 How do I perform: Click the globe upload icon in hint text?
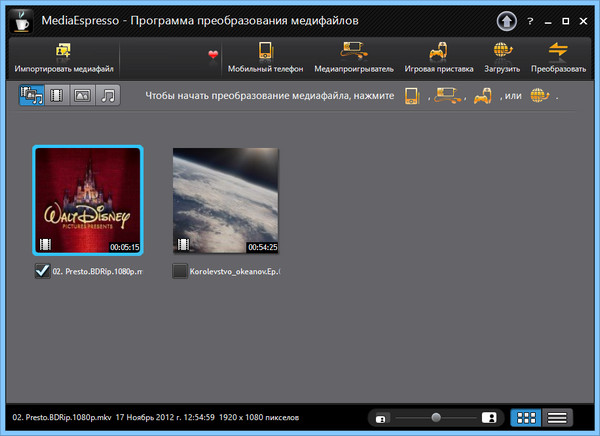(540, 96)
